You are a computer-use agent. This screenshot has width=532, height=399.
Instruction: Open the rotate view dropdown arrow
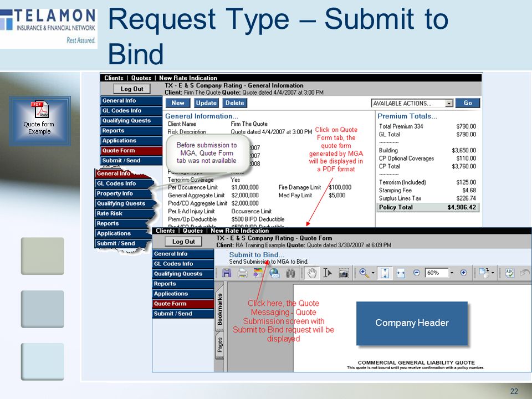tap(493, 273)
